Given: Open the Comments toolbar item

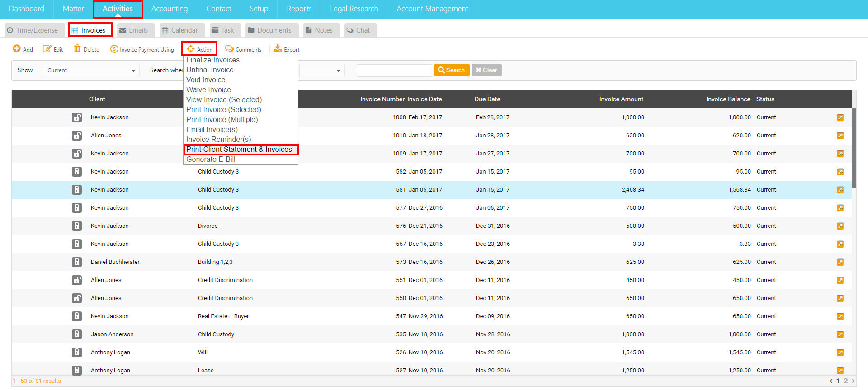Looking at the screenshot, I should [243, 49].
